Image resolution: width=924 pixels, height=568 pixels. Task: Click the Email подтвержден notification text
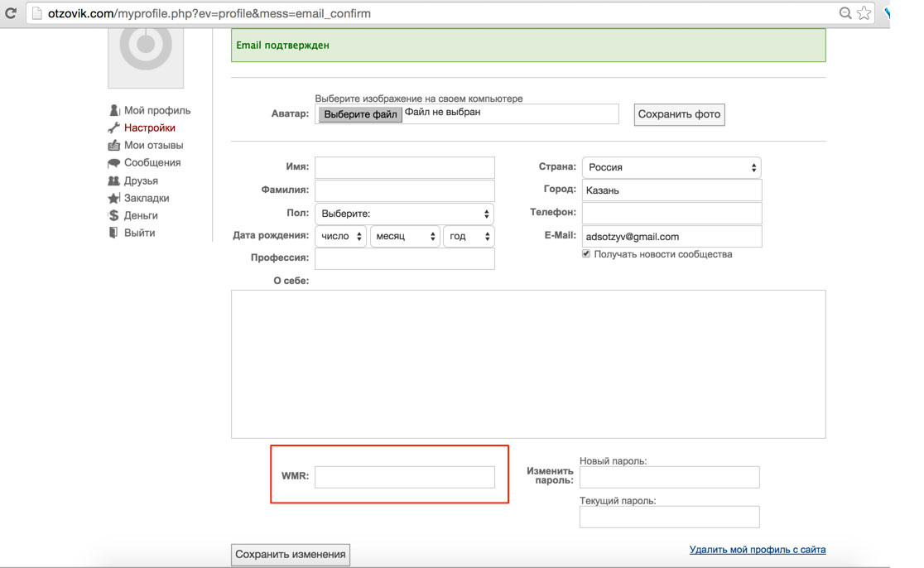282,46
